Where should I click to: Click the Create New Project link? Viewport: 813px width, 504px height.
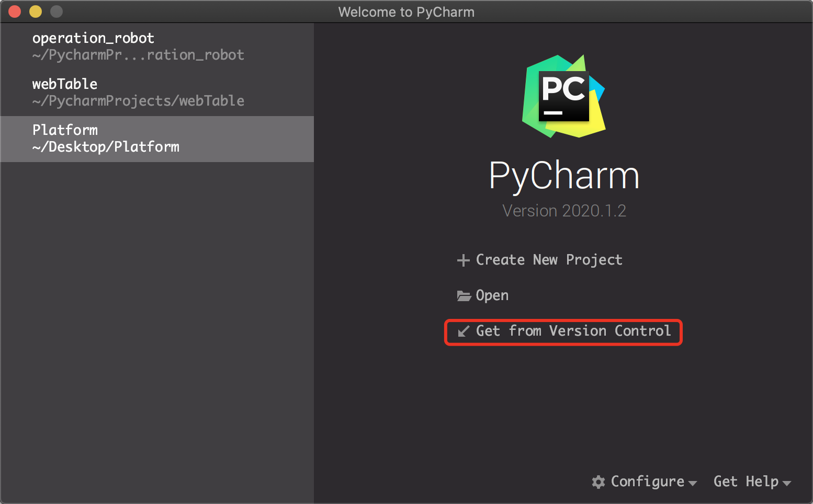click(x=549, y=260)
